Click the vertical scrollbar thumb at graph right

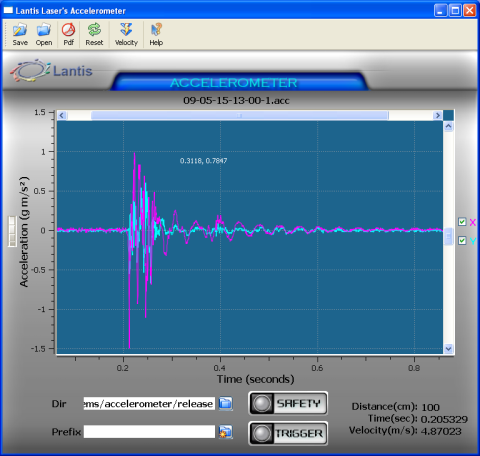pos(448,236)
